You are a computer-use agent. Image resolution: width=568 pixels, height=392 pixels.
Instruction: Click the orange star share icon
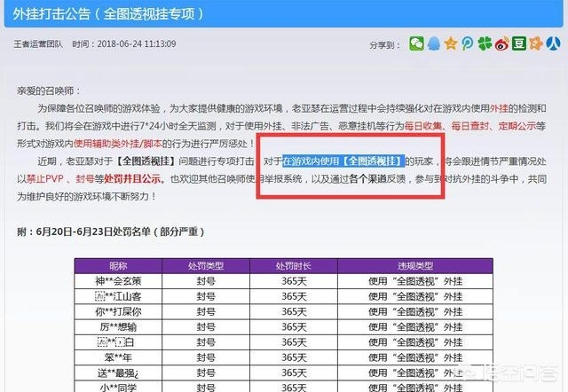pos(535,43)
